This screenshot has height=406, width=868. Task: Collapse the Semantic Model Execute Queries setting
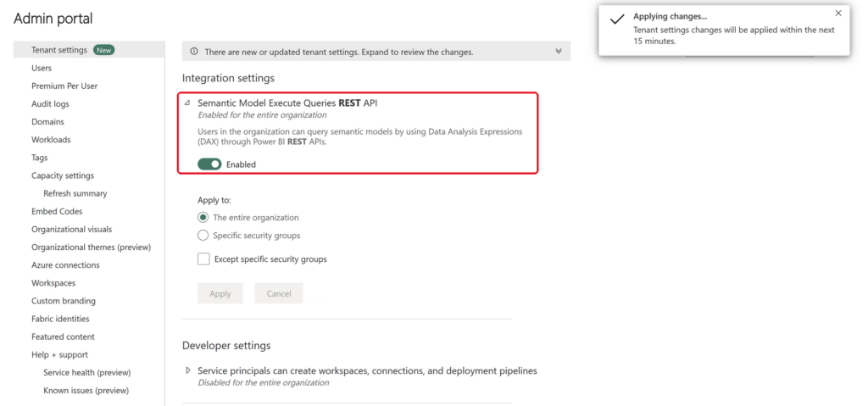[x=187, y=103]
